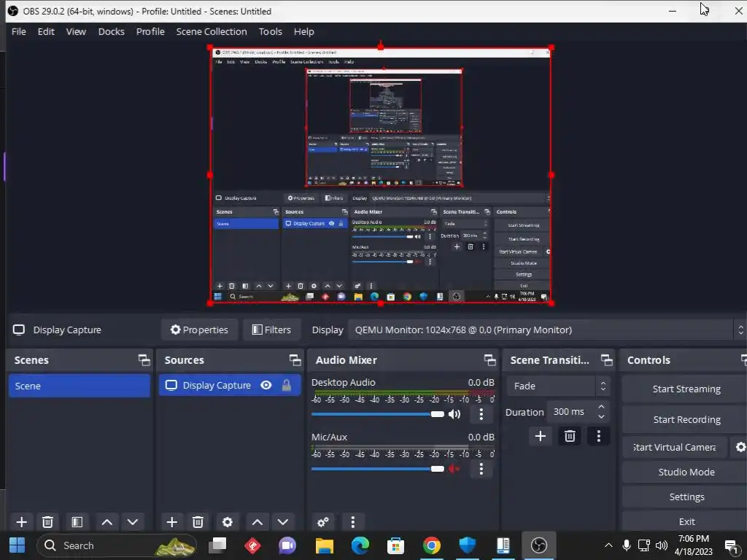This screenshot has height=560, width=747.
Task: Toggle Display Capture lock icon
Action: coord(286,385)
